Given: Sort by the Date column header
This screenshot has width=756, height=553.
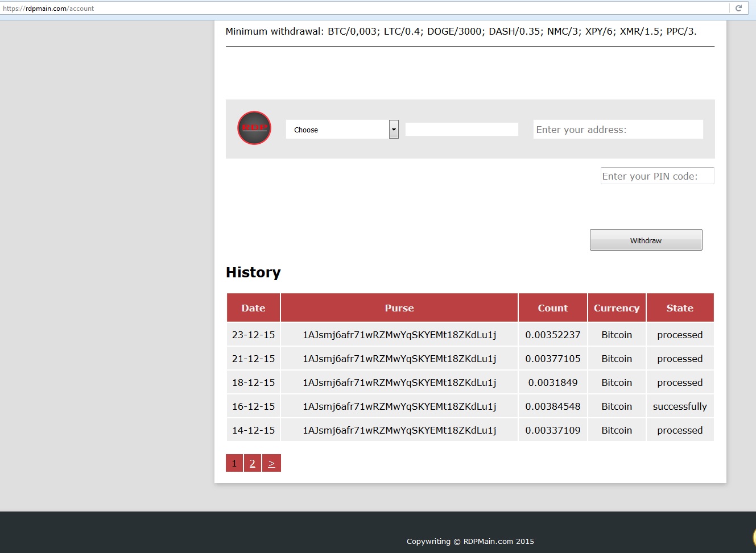Looking at the screenshot, I should [x=253, y=308].
